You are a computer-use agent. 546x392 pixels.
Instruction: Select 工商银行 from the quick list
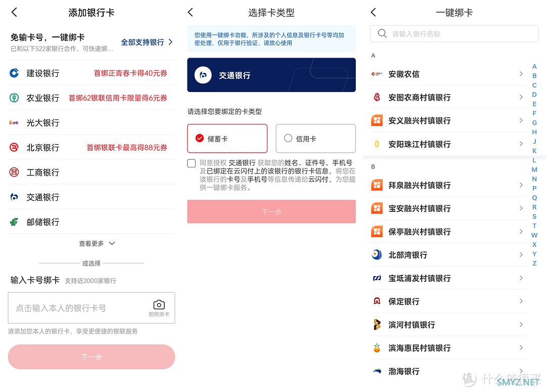point(91,172)
